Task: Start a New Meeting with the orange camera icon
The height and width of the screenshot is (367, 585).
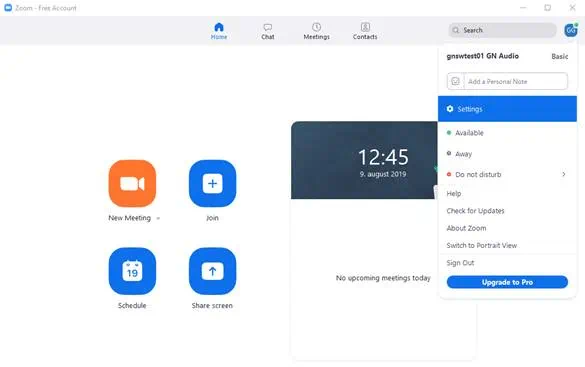Action: [132, 184]
